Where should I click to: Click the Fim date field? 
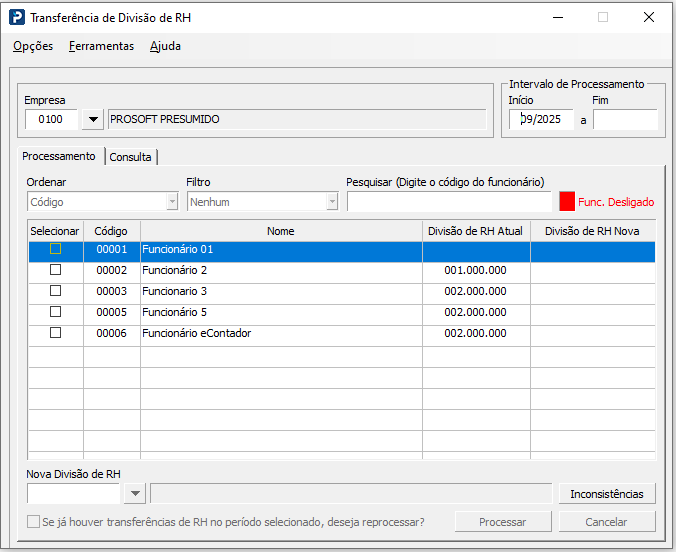624,120
